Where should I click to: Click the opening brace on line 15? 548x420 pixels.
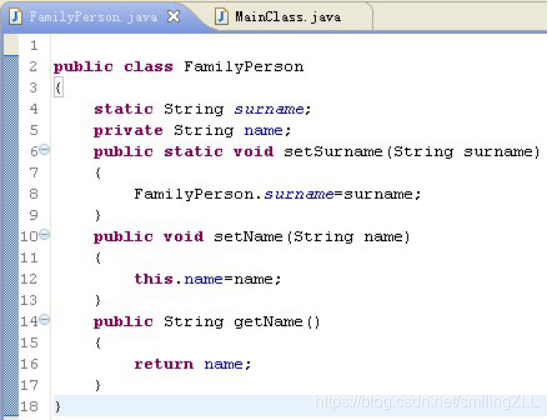98,343
